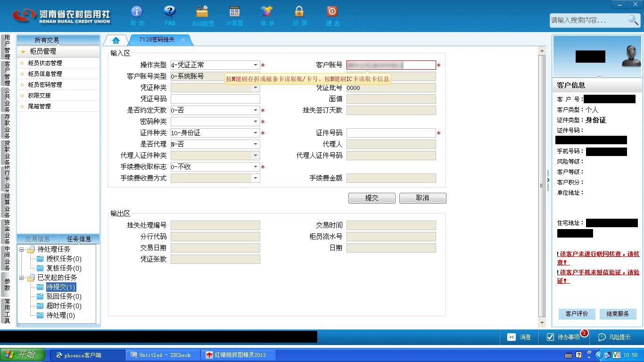
Task: Click the 取消 cancel button
Action: tap(423, 198)
